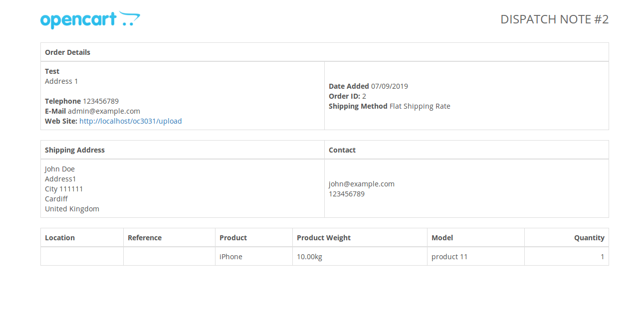Click the Telephone number 123456789 in the order details
644x329 pixels.
pos(101,101)
